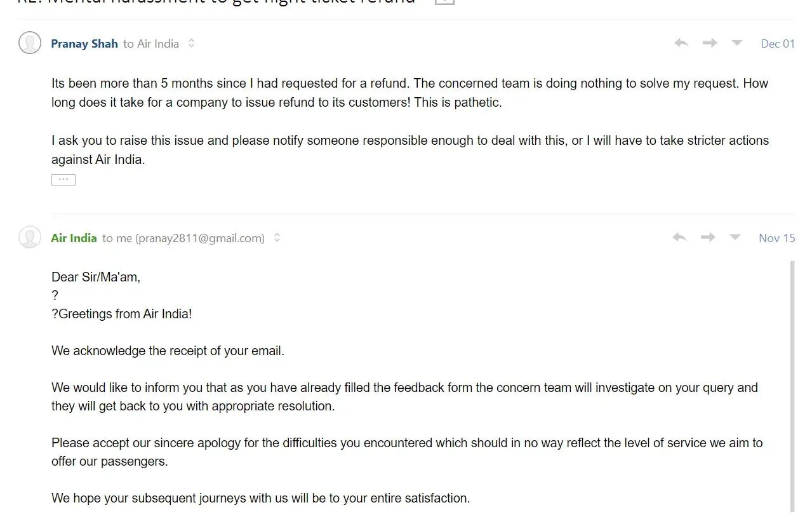Open sender name Pranay Shah
This screenshot has height=526, width=812.
pyautogui.click(x=84, y=44)
